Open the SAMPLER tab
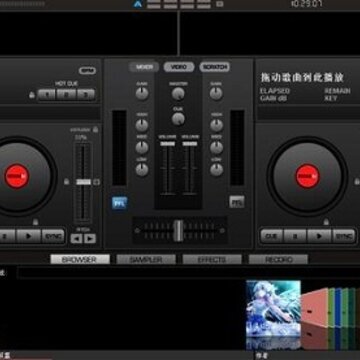The width and height of the screenshot is (360, 360). [146, 259]
